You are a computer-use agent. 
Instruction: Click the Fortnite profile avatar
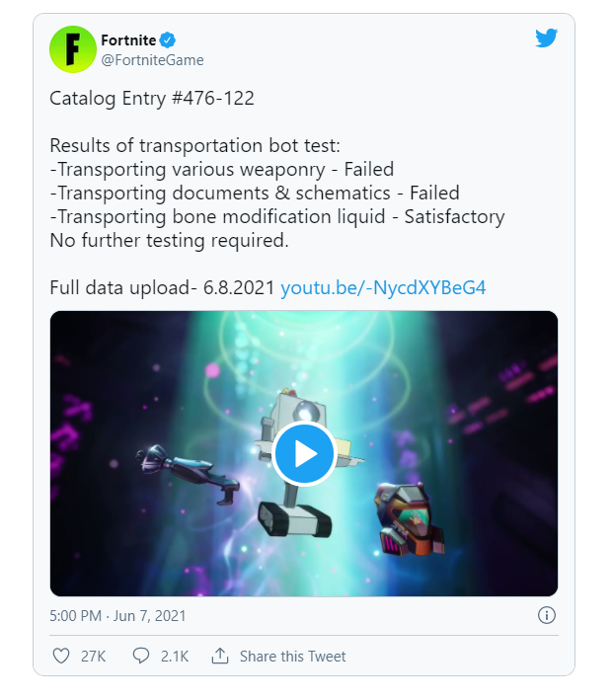click(74, 48)
